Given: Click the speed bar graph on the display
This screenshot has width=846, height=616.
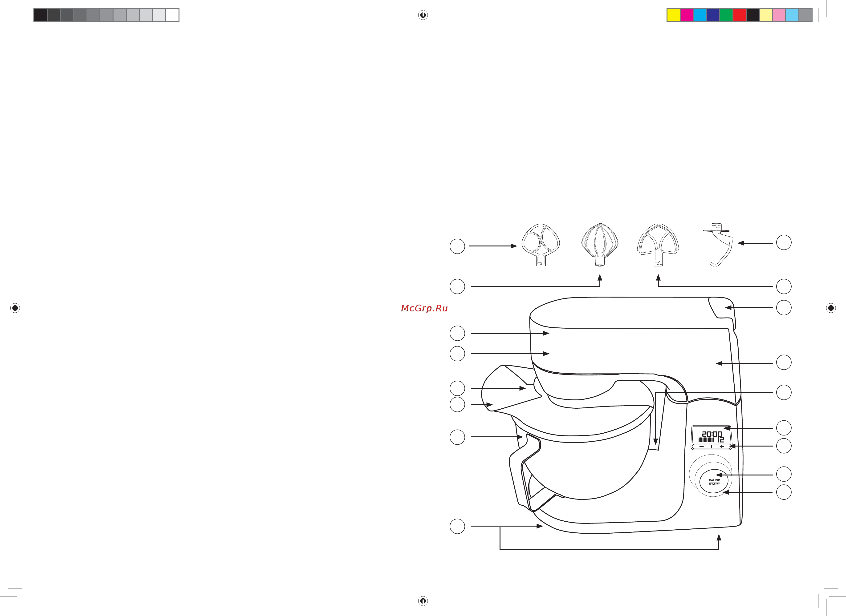Looking at the screenshot, I should point(706,440).
